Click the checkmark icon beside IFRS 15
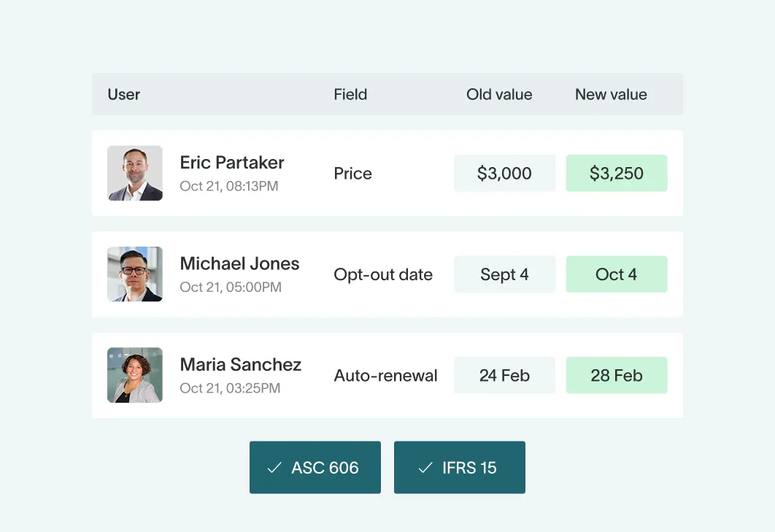Image resolution: width=775 pixels, height=532 pixels. [425, 468]
